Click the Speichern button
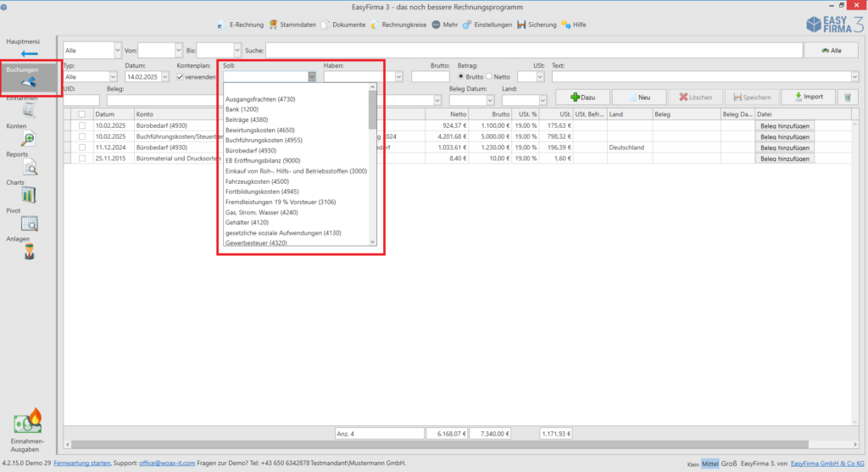Viewport: 868px width, 472px height. [x=753, y=97]
